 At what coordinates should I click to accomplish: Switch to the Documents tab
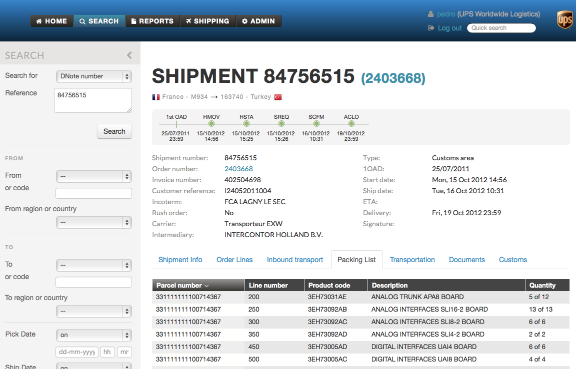tap(467, 260)
